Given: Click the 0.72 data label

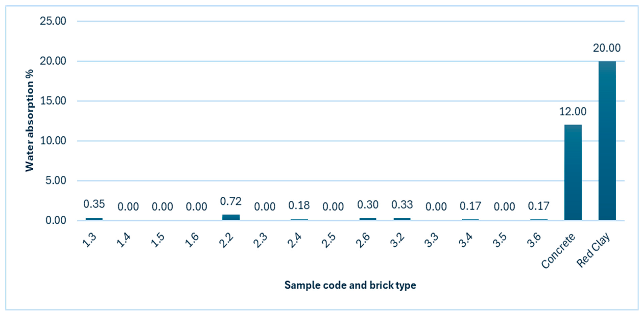Looking at the screenshot, I should point(231,201).
